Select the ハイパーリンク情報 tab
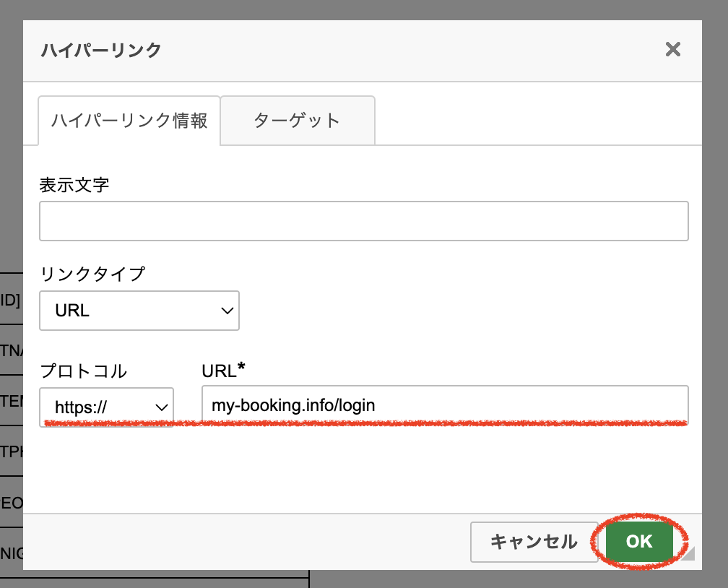 [x=129, y=120]
